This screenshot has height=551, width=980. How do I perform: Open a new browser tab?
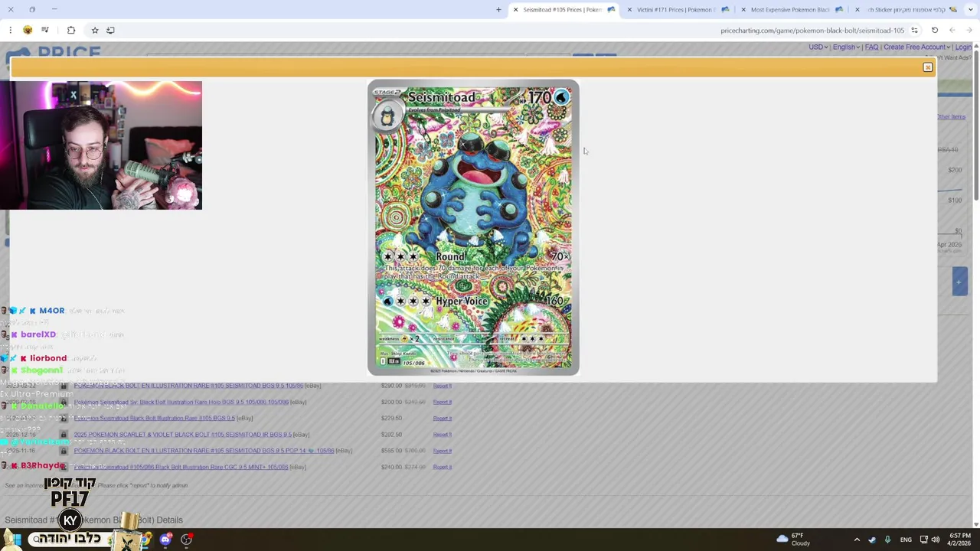[498, 10]
